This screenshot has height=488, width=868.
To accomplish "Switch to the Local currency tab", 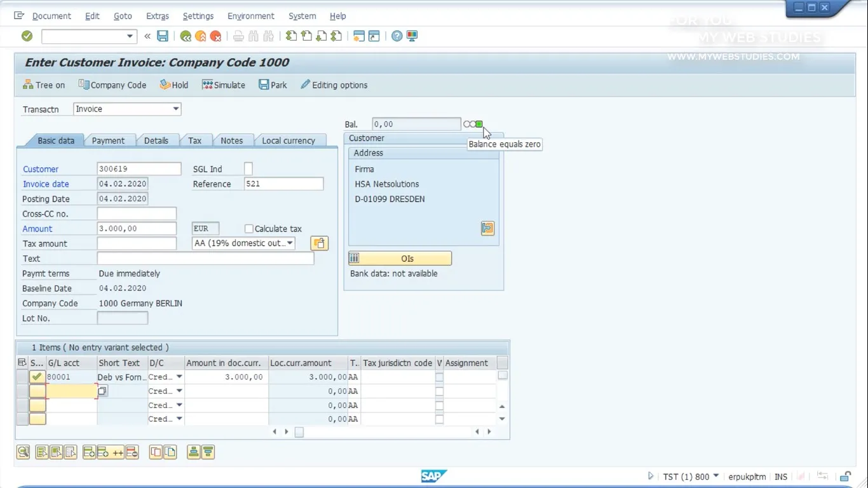I will (288, 140).
